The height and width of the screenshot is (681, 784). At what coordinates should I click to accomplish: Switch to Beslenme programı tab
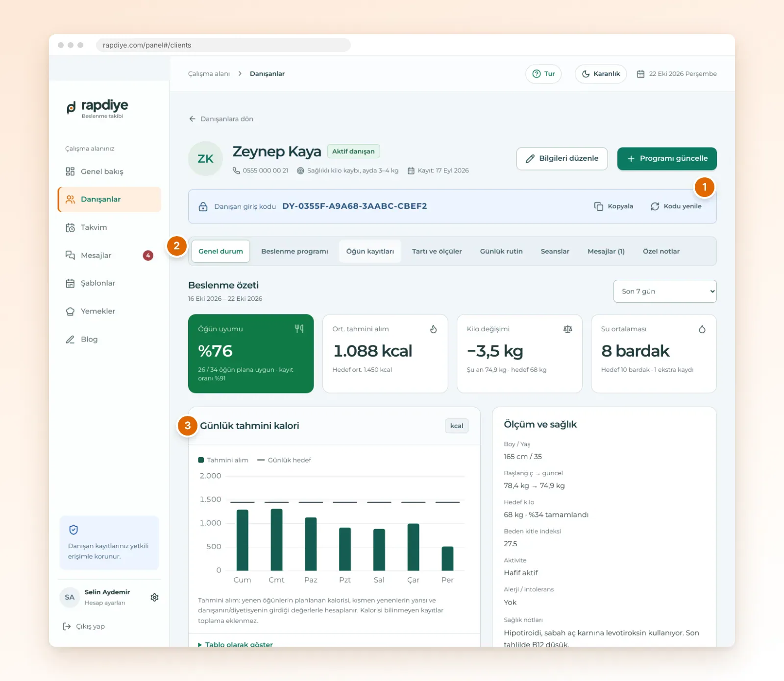(x=294, y=251)
